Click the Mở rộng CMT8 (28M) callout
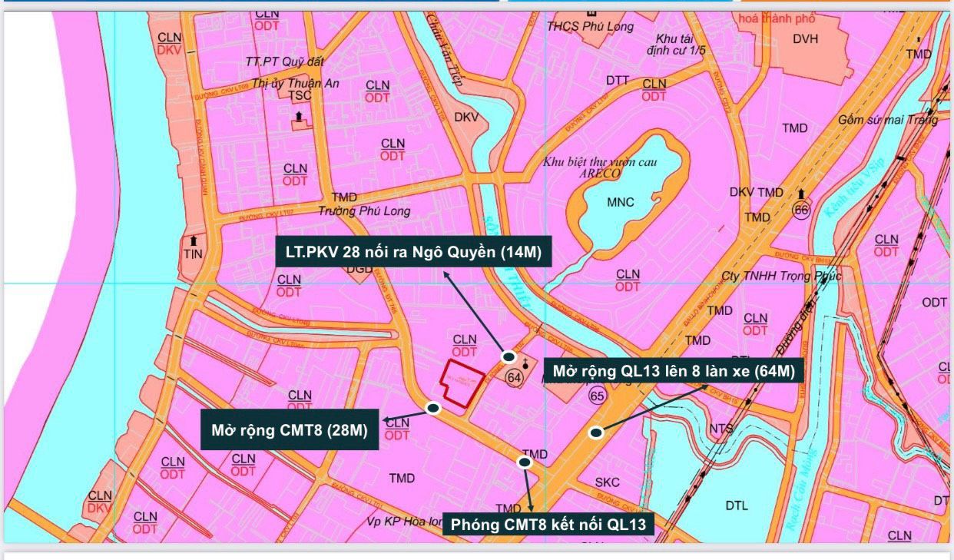 tap(290, 429)
